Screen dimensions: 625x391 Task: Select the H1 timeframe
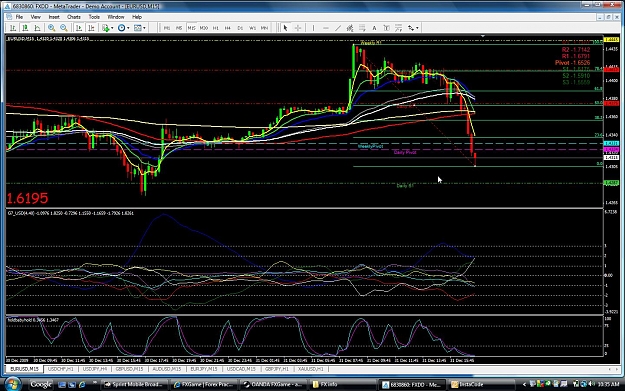click(x=216, y=28)
